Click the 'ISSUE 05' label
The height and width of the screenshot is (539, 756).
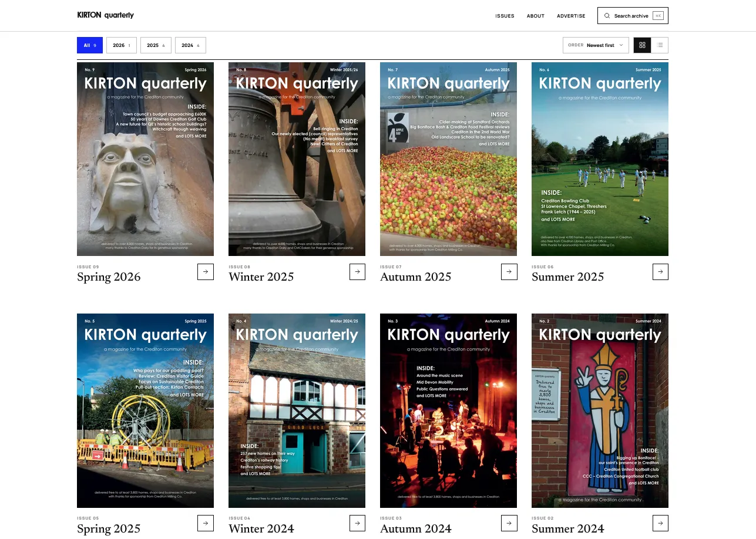click(88, 518)
